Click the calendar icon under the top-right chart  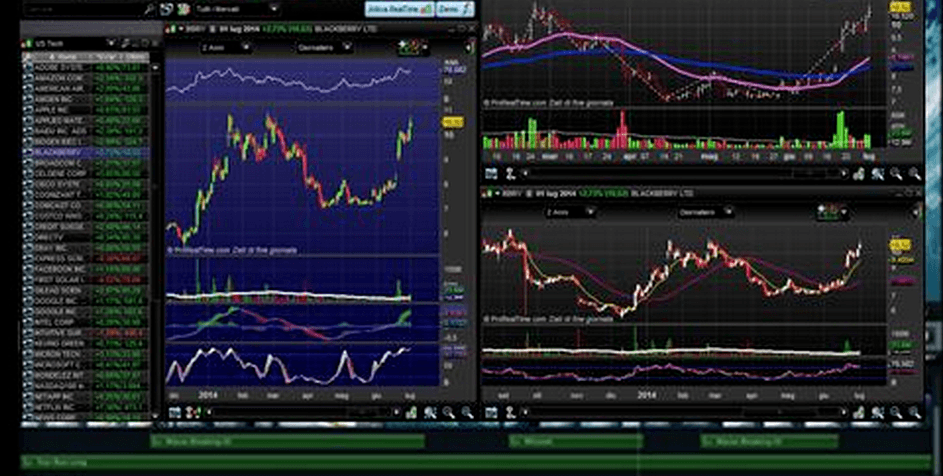click(491, 174)
